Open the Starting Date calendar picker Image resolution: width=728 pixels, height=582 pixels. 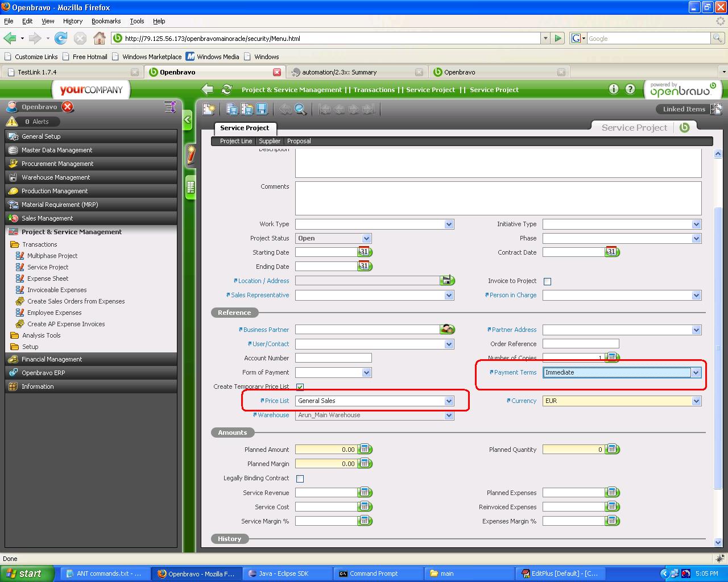[x=365, y=252]
